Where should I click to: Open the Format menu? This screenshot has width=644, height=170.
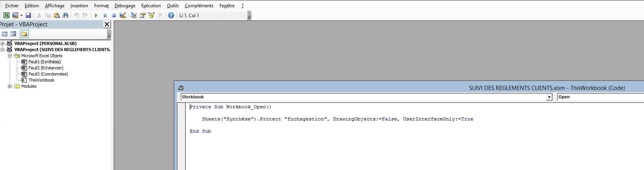pyautogui.click(x=101, y=6)
